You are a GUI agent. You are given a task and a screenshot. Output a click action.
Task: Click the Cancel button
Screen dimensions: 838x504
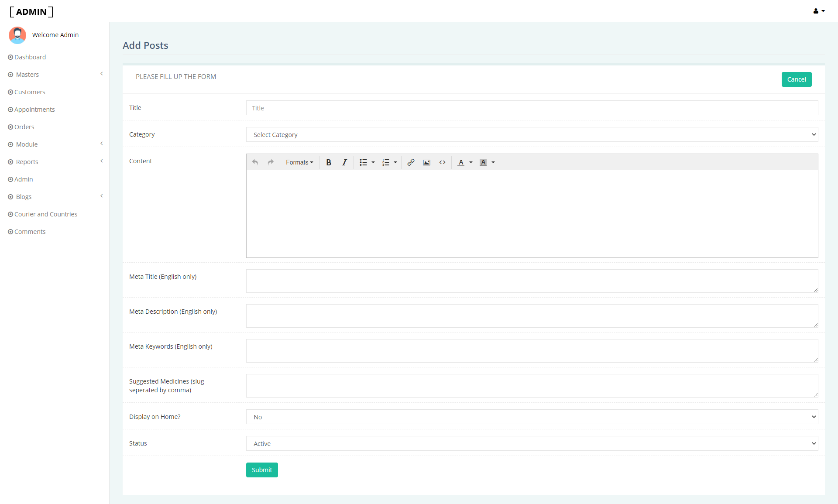tap(797, 79)
